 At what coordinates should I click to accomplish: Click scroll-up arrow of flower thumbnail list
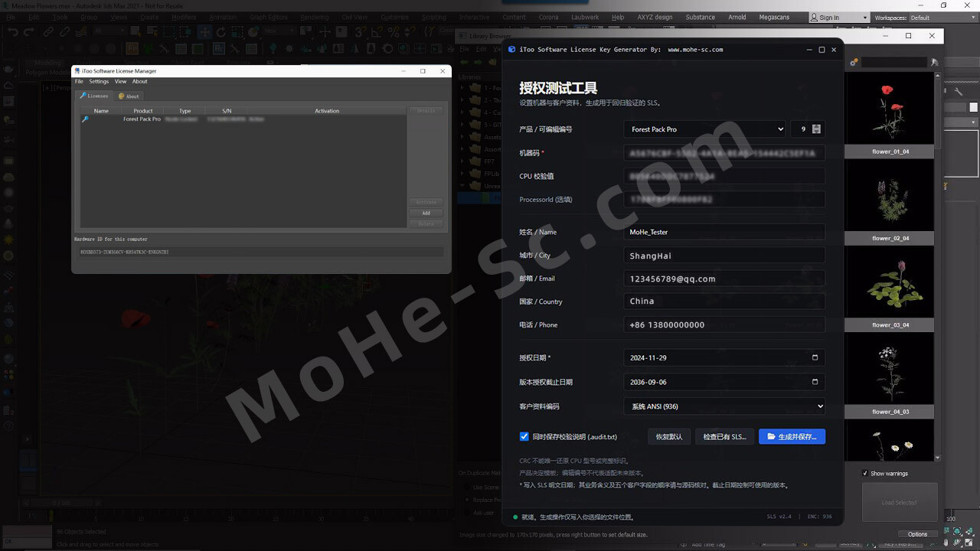click(938, 76)
